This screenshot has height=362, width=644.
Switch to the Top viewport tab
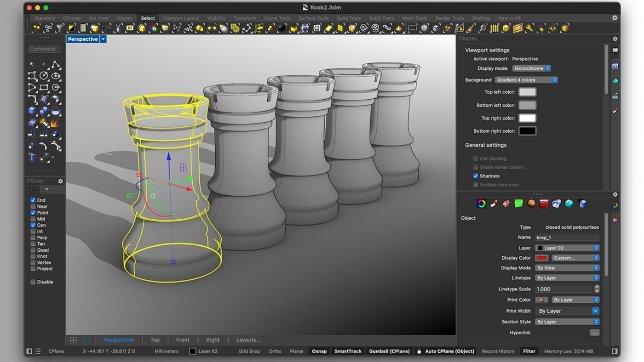coord(155,340)
